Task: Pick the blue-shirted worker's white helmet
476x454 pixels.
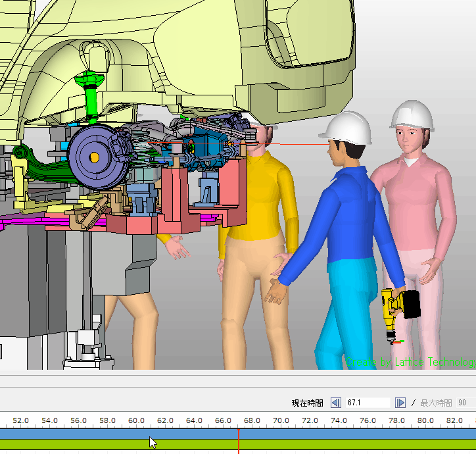Action: (350, 127)
